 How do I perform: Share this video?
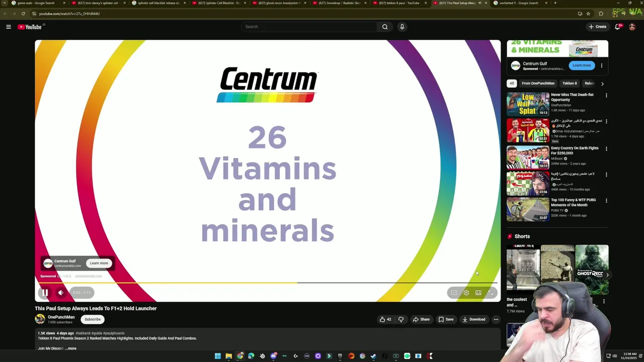pyautogui.click(x=421, y=319)
